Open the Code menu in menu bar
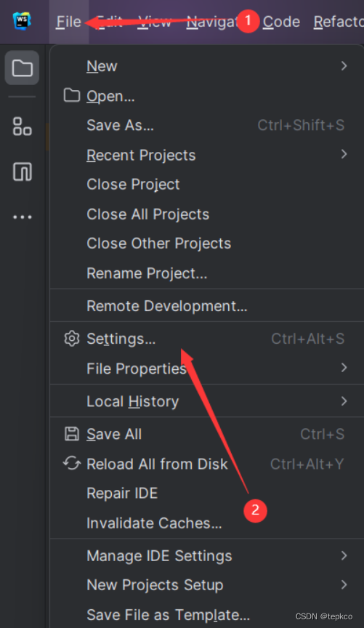 [281, 22]
